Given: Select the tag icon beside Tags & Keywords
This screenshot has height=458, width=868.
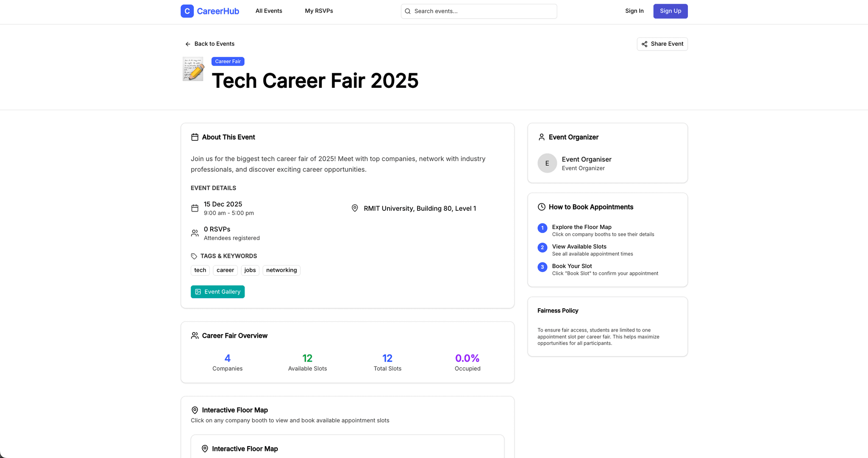Looking at the screenshot, I should (195, 256).
